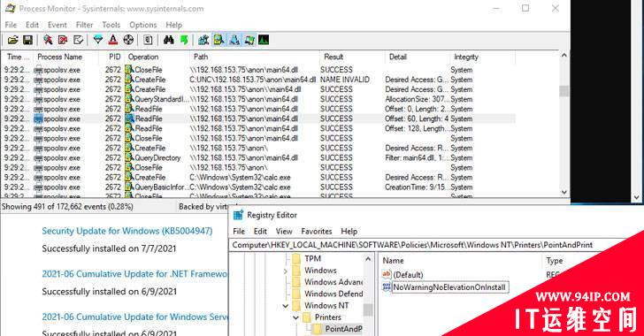This screenshot has height=336, width=644.
Task: Open Security Update KB5004947 link
Action: click(x=127, y=231)
